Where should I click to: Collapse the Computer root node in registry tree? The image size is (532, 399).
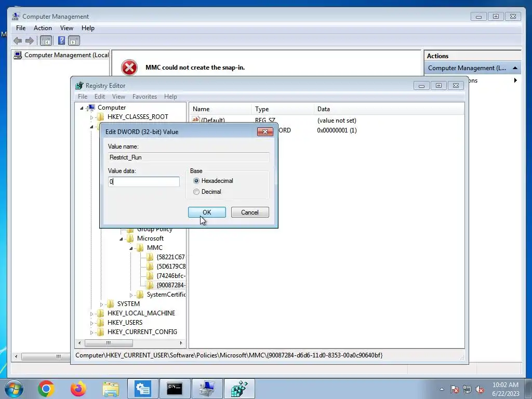click(82, 108)
